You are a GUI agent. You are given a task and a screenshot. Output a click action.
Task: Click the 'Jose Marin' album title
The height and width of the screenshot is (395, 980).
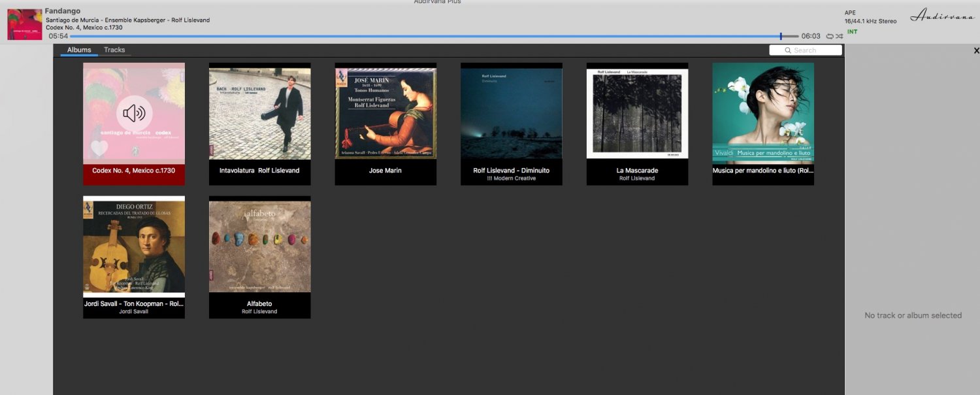tap(385, 171)
